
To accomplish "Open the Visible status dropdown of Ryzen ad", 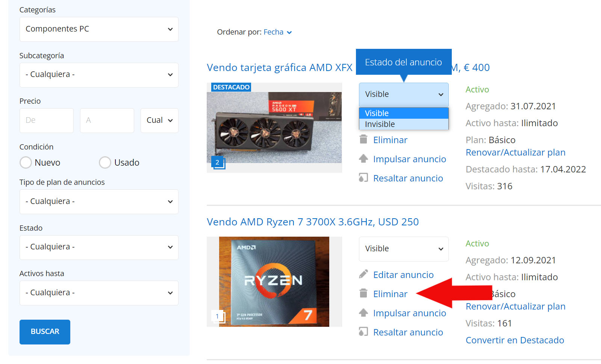I will (404, 249).
